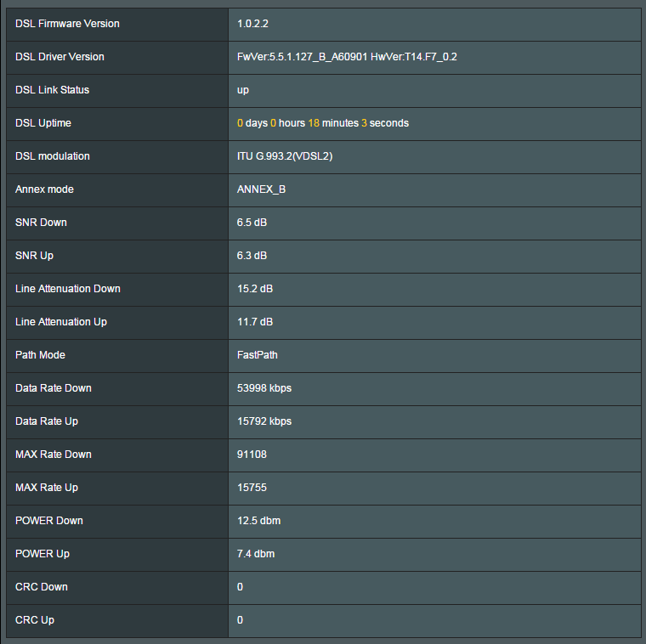Screen dimensions: 646x644
Task: Select the MAX Rate Down value 91108
Action: (252, 455)
